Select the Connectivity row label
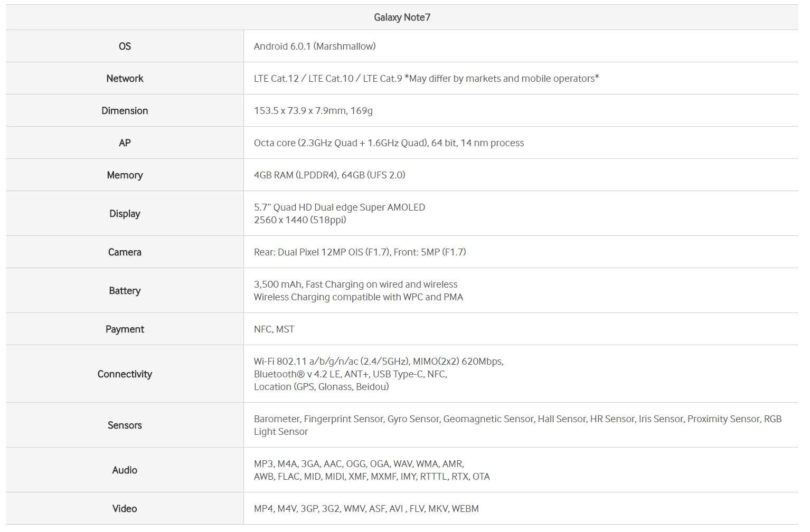Image resolution: width=810 pixels, height=532 pixels. (x=125, y=374)
